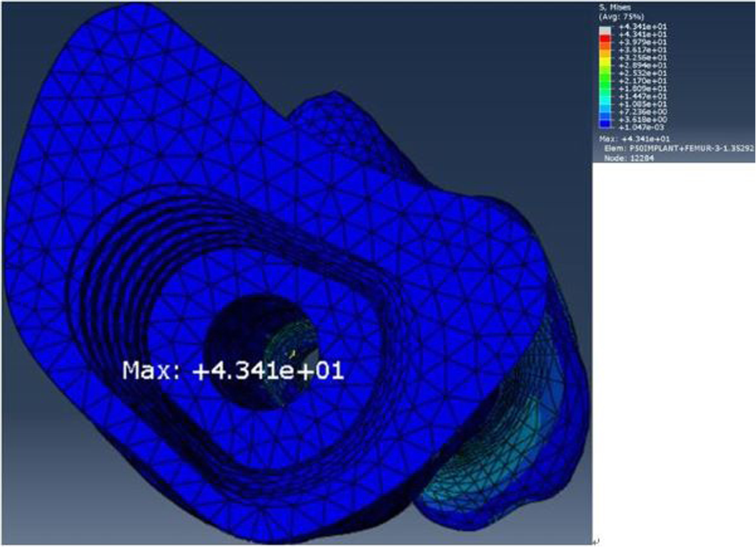Select the '(Avg: 75%)' legend subtitle
This screenshot has width=756, height=547.
pos(621,17)
